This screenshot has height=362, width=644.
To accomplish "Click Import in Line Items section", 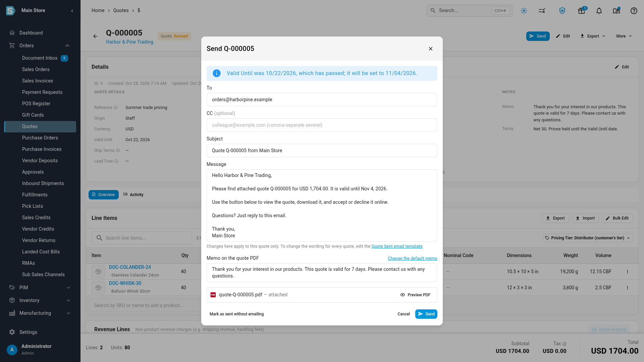I will point(585,218).
